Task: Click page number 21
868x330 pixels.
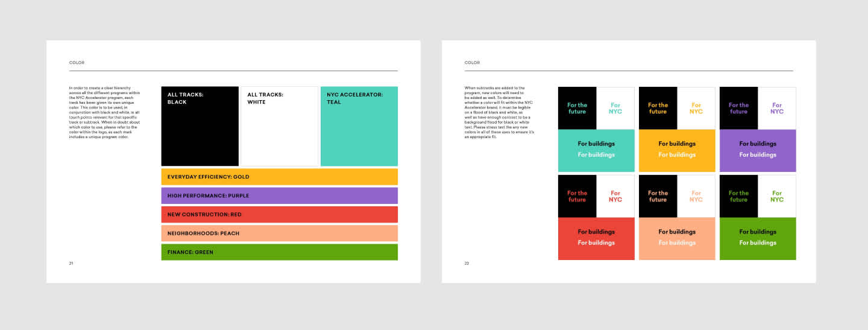Action: (x=71, y=263)
